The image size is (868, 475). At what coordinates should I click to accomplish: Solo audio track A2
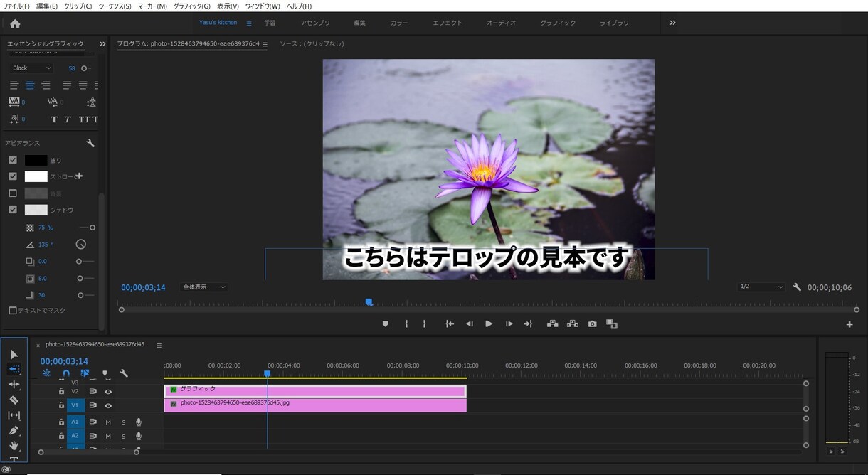point(123,436)
